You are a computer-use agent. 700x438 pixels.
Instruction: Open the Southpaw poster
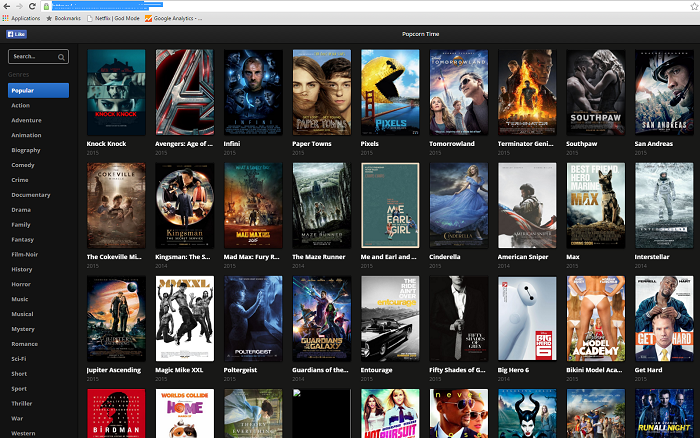pyautogui.click(x=596, y=92)
